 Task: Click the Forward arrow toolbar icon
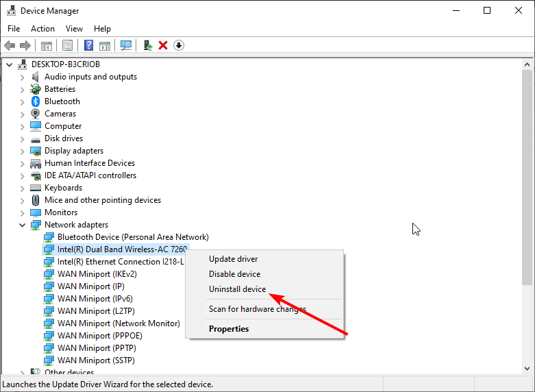point(25,45)
